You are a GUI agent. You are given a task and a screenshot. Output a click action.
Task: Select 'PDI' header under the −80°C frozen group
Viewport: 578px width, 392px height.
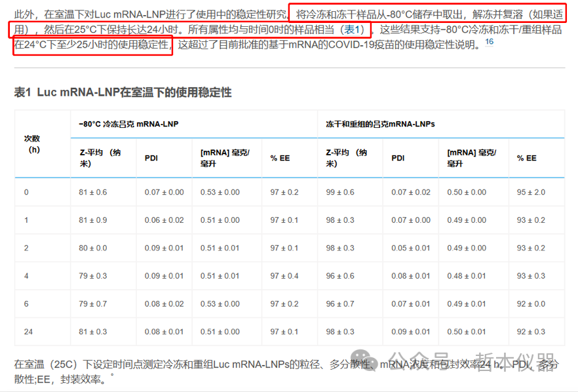point(151,158)
